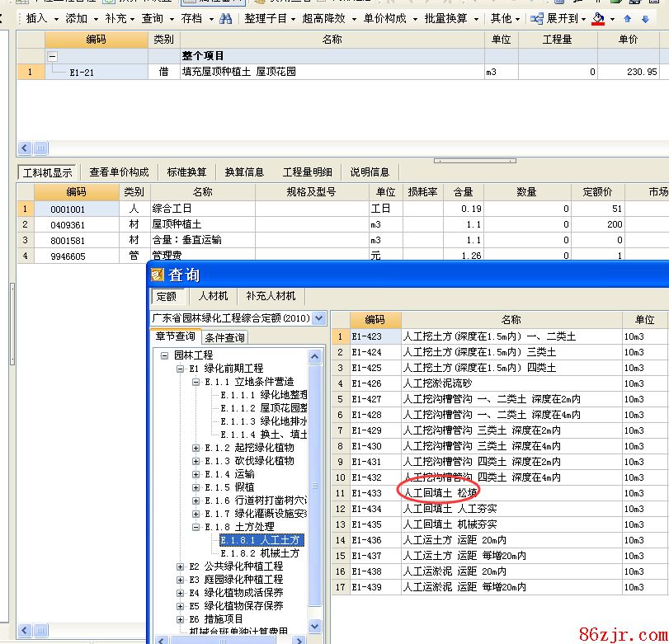The width and height of the screenshot is (669, 644).
Task: Click the blue up arrow icon
Action: (x=628, y=19)
